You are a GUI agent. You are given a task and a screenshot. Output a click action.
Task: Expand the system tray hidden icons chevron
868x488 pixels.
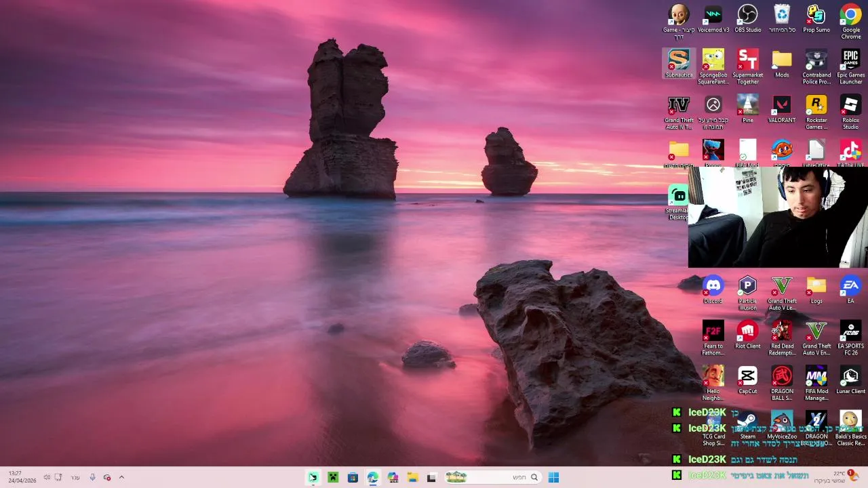click(121, 477)
